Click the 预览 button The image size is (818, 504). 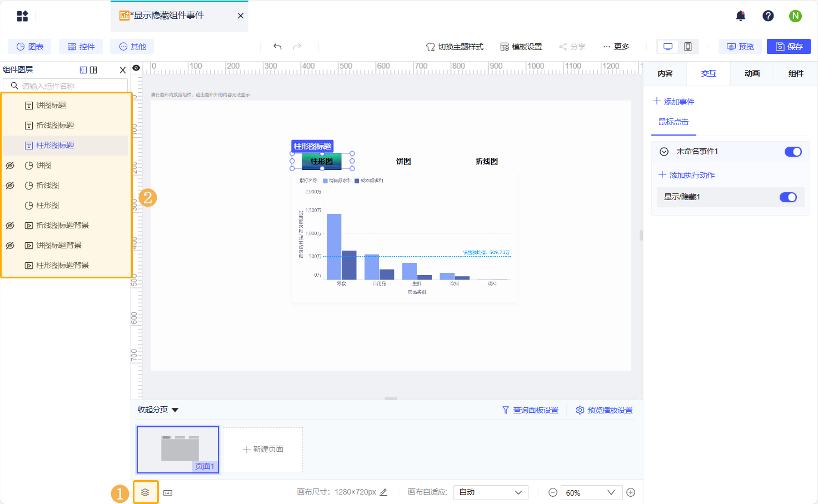point(740,47)
